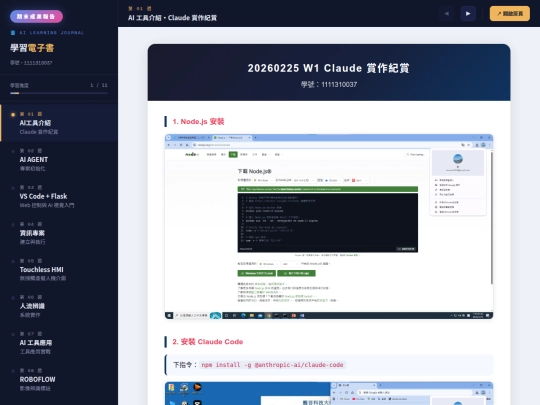This screenshot has height=405, width=540.
Task: Open week 06 人流辨識 chapter
Action: coord(59,306)
